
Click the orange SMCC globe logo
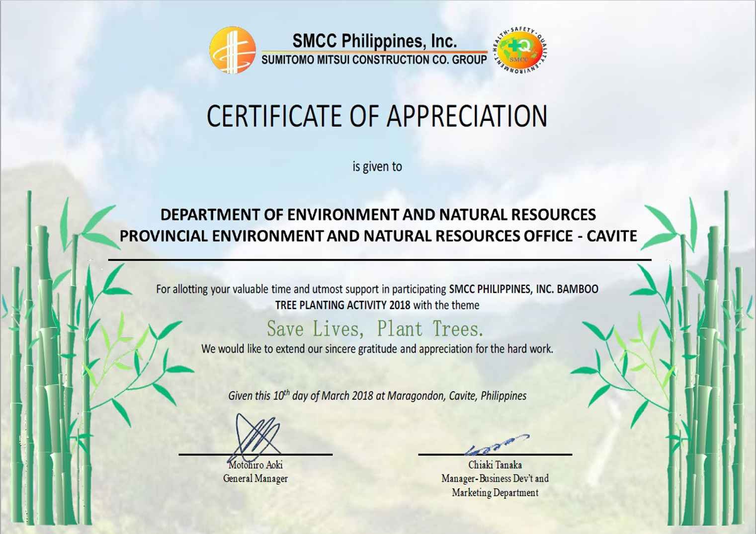(x=233, y=50)
